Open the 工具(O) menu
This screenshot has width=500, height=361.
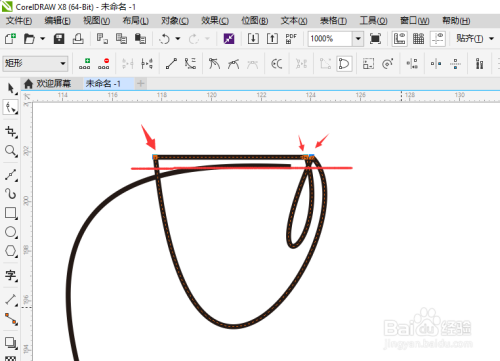pos(373,21)
